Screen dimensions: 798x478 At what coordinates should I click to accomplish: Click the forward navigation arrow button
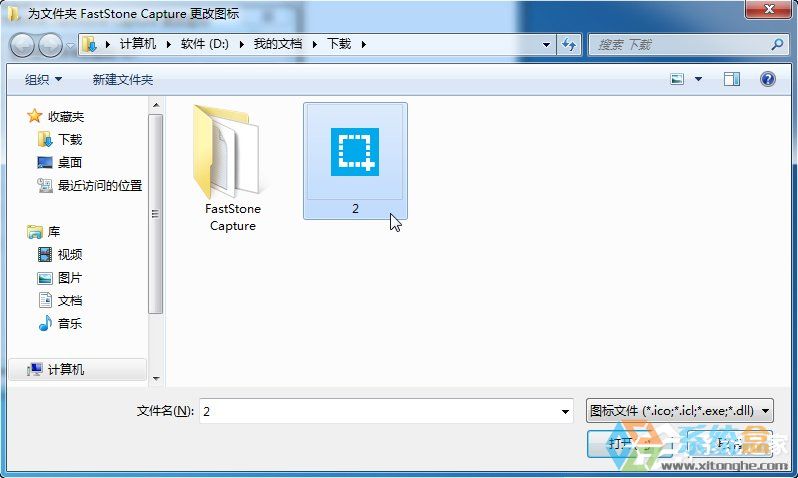(49, 44)
